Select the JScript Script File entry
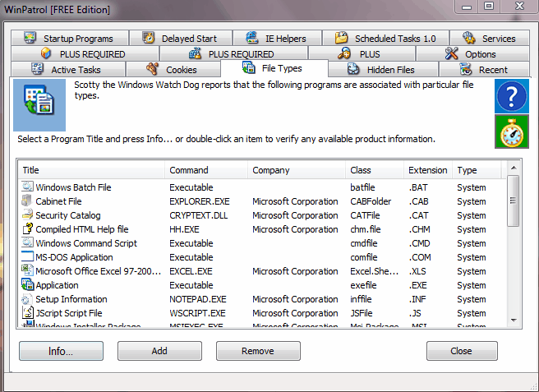539x392 pixels. click(262, 313)
